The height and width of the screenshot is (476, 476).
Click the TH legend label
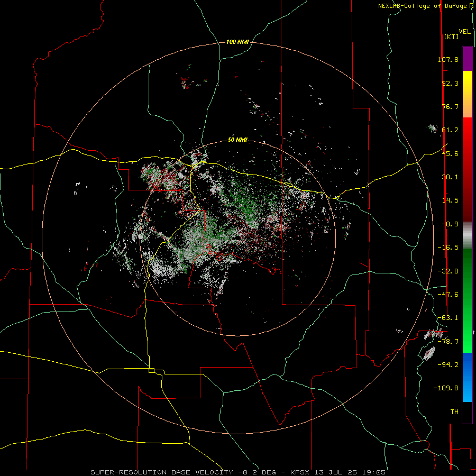454,412
